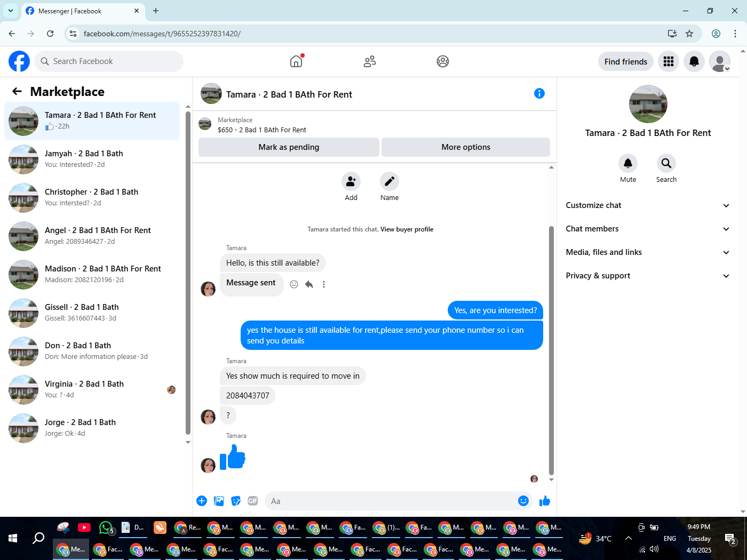The width and height of the screenshot is (747, 560).
Task: Show hidden system tray icons chevron
Action: [629, 539]
